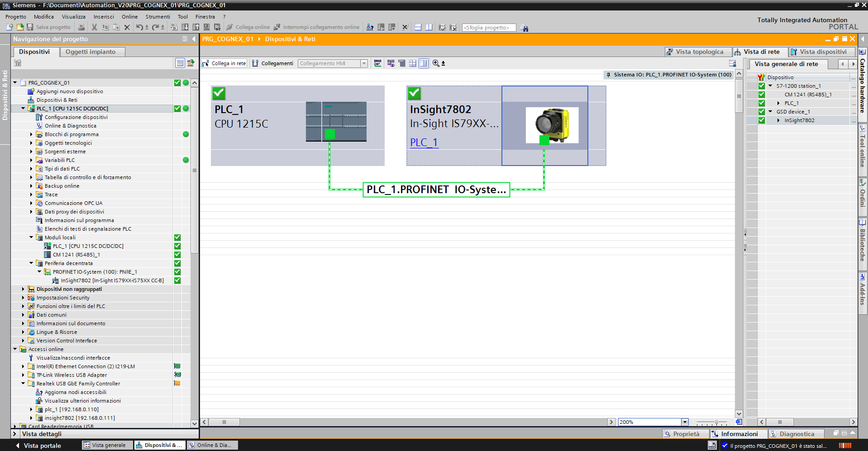This screenshot has width=868, height=451.
Task: Click the download to device icon
Action: pyautogui.click(x=185, y=27)
